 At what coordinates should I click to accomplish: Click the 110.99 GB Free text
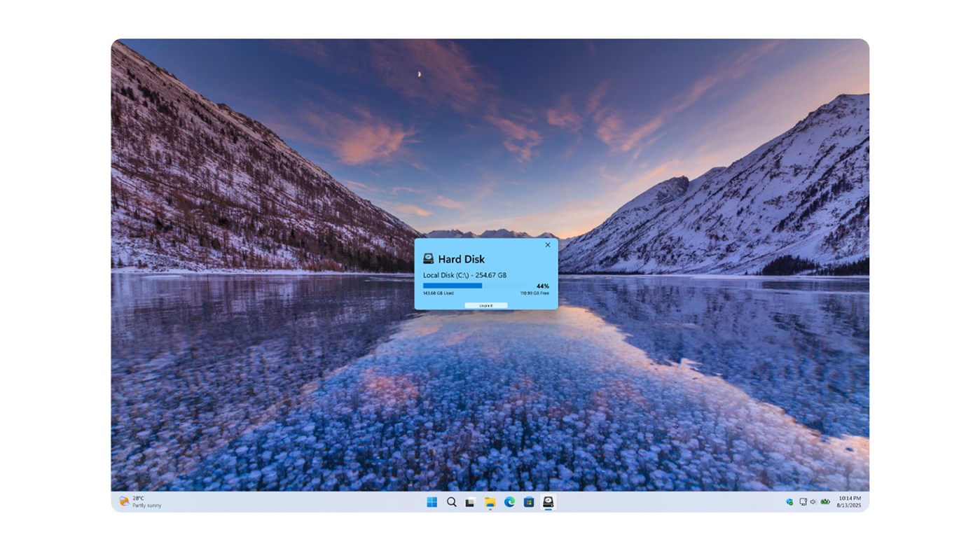point(535,293)
